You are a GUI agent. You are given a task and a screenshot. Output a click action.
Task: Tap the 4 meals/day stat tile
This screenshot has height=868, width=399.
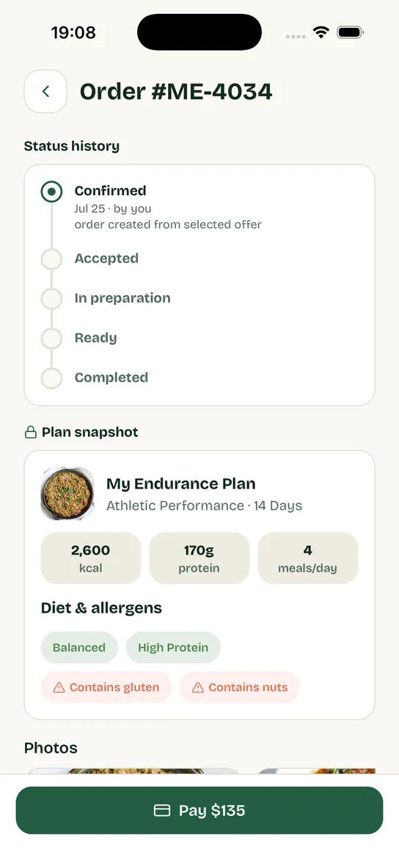click(x=308, y=558)
